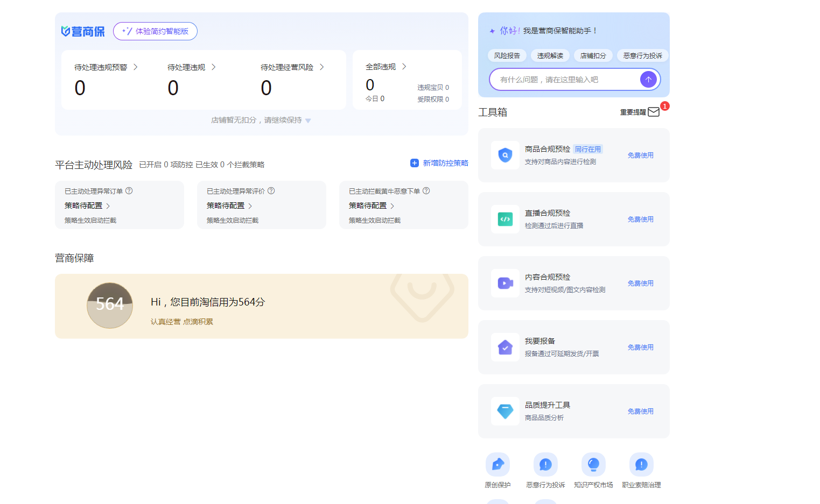Click 新增防控策略 link
This screenshot has height=504, width=820.
click(x=445, y=163)
